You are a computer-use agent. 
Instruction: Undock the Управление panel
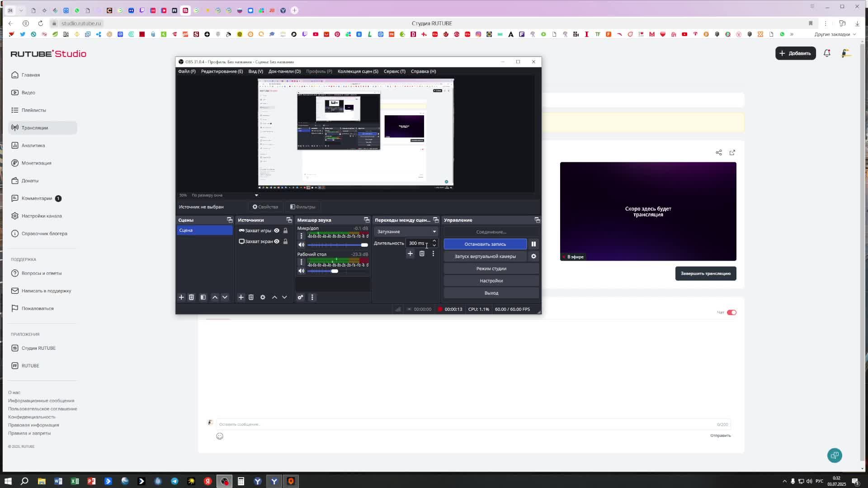coord(537,220)
